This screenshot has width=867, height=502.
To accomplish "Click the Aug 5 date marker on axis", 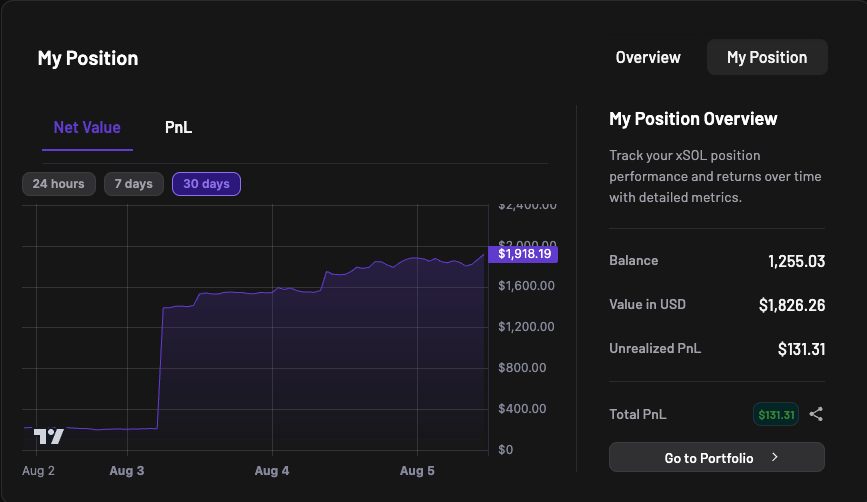I will [x=417, y=470].
